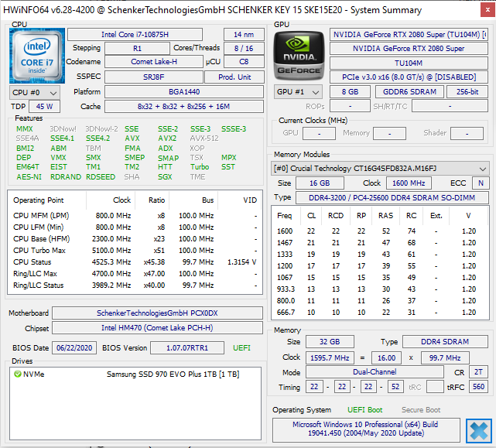Click the VID column header
Viewport: 496px width, 448px height.
coord(240,200)
